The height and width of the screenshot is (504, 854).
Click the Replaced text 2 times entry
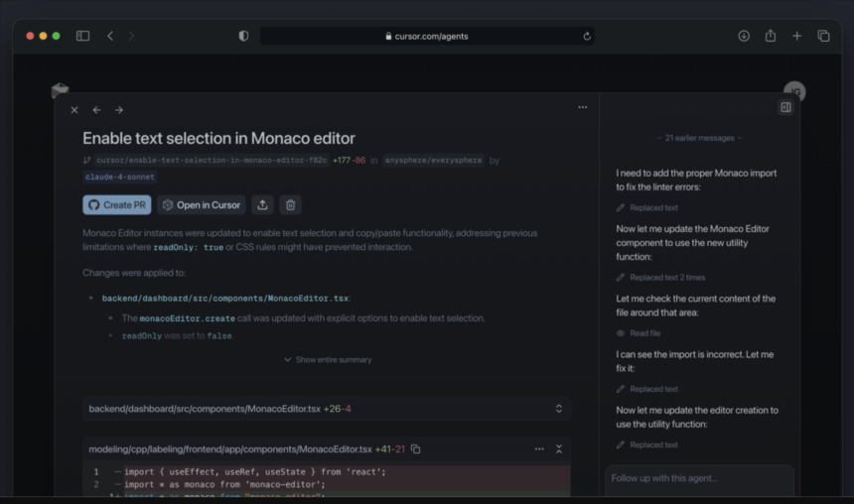point(660,278)
